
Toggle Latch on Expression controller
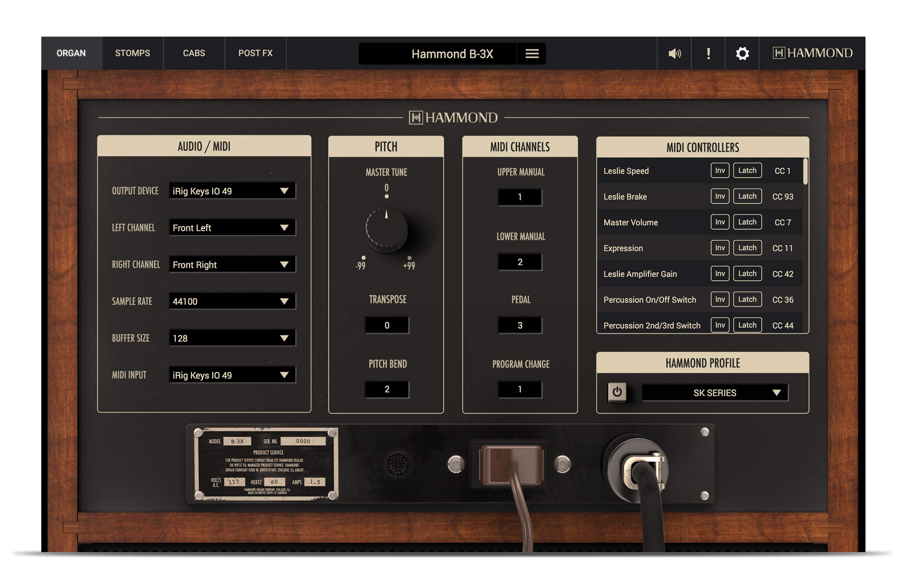(747, 248)
